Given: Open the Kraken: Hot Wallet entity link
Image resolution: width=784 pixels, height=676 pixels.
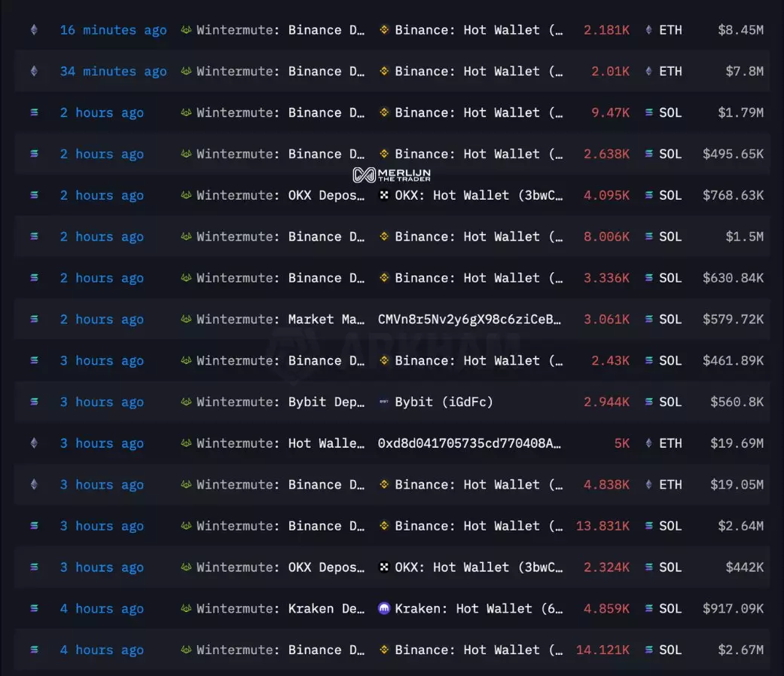Looking at the screenshot, I should pyautogui.click(x=478, y=608).
